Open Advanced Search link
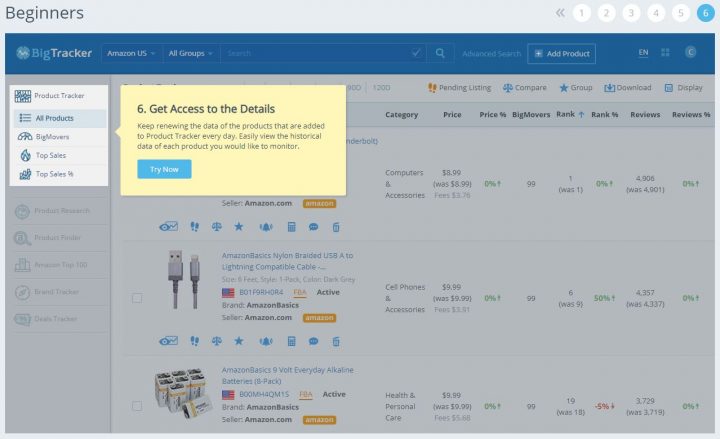 (x=491, y=54)
